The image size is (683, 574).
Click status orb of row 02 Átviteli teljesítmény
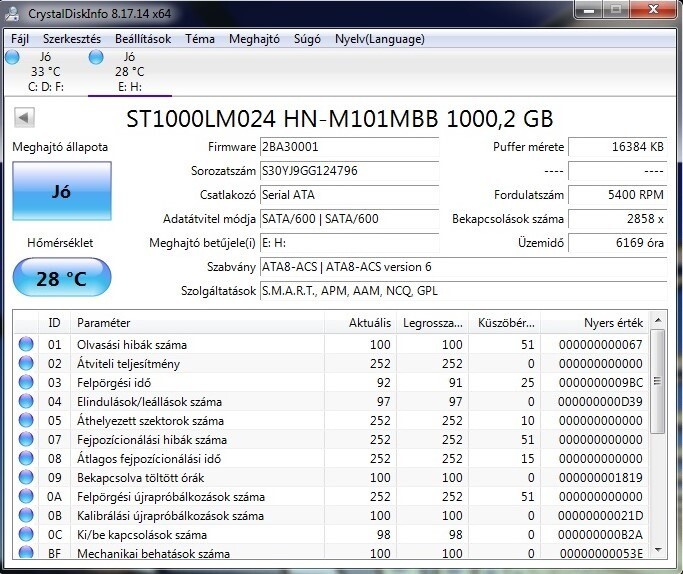point(26,363)
